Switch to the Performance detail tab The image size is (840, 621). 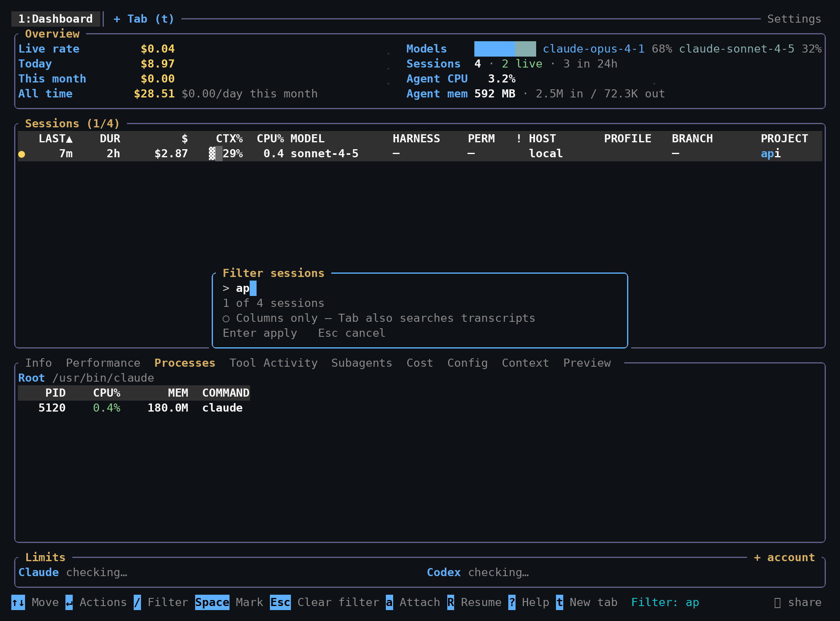[x=103, y=363]
